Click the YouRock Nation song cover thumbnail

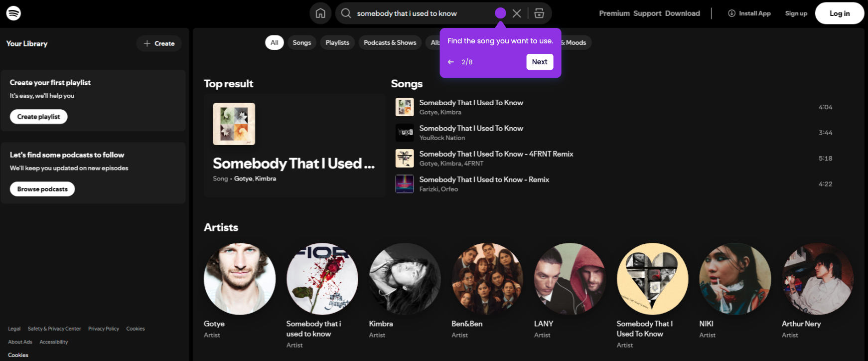pyautogui.click(x=405, y=133)
